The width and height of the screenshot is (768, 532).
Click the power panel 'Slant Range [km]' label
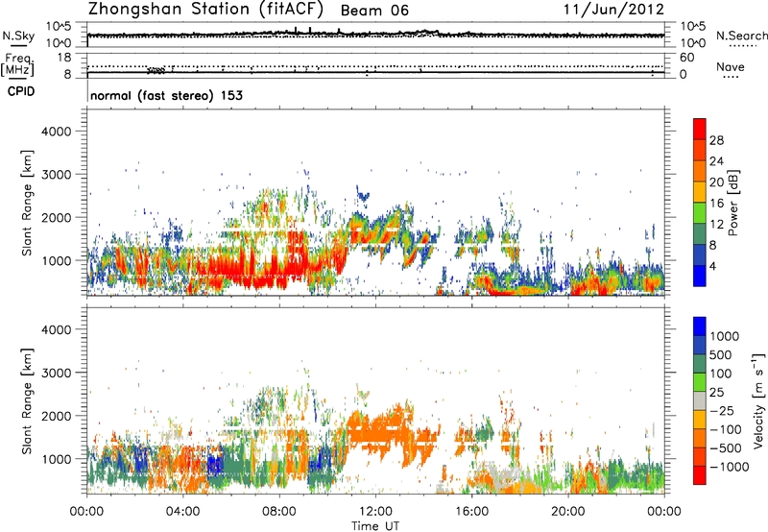(x=27, y=203)
